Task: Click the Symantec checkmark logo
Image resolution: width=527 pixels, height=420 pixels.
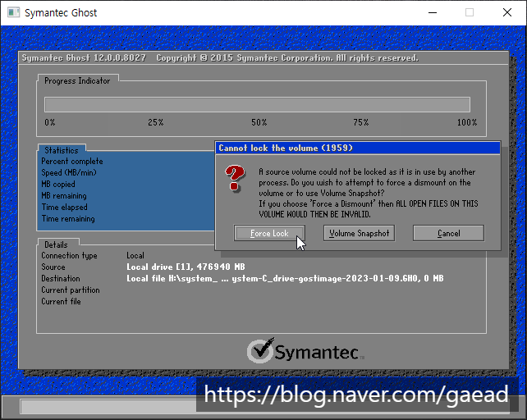Action: 261,351
